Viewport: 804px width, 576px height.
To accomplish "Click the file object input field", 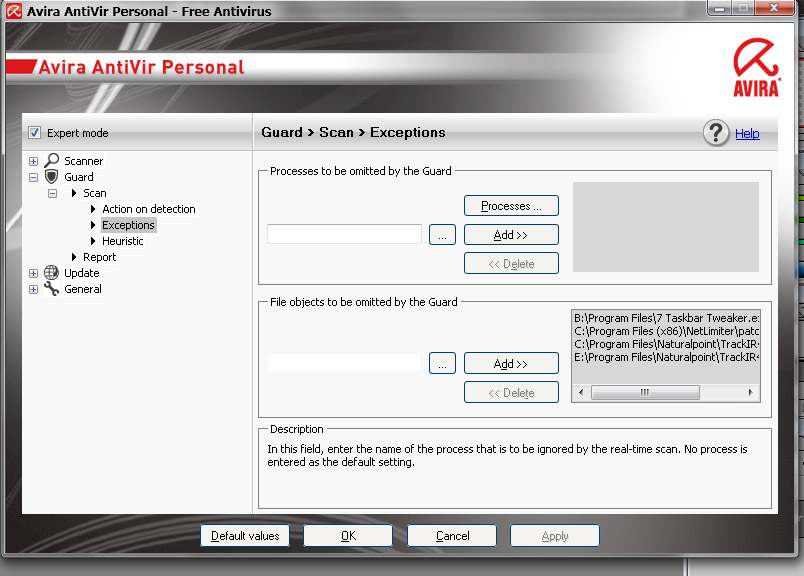I will coord(344,363).
